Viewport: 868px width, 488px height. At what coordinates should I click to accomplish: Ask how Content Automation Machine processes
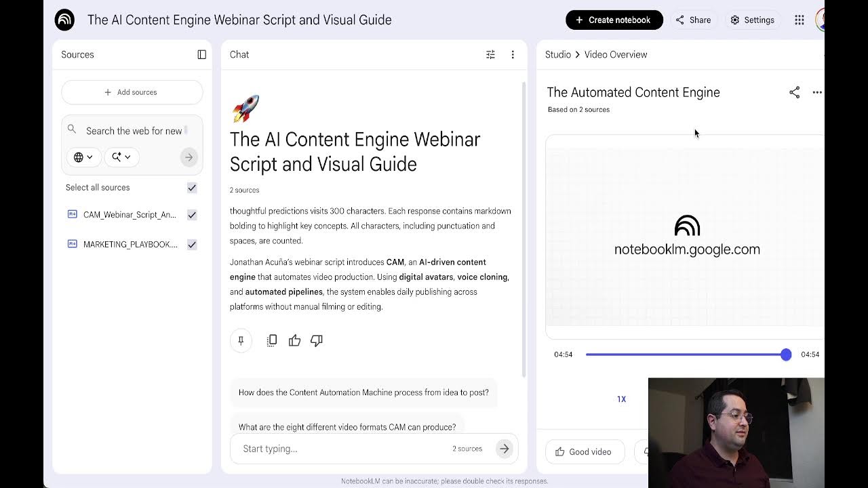(x=363, y=392)
